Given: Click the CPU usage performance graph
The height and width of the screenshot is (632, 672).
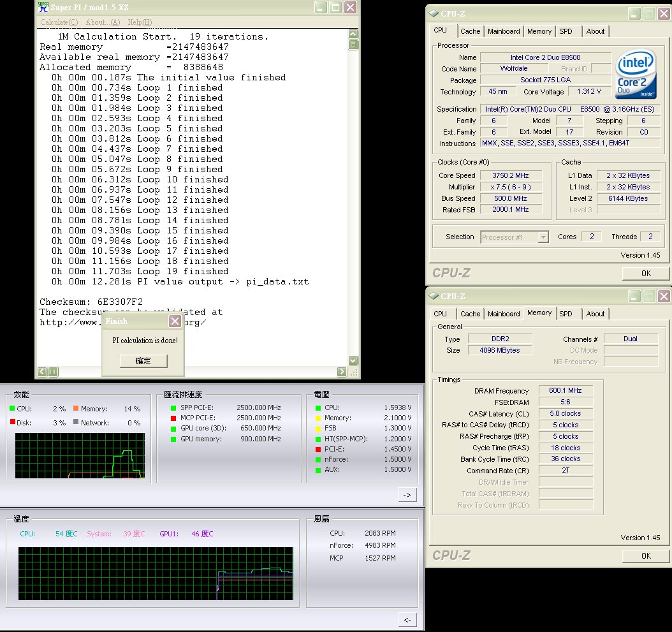Looking at the screenshot, I should pos(80,455).
